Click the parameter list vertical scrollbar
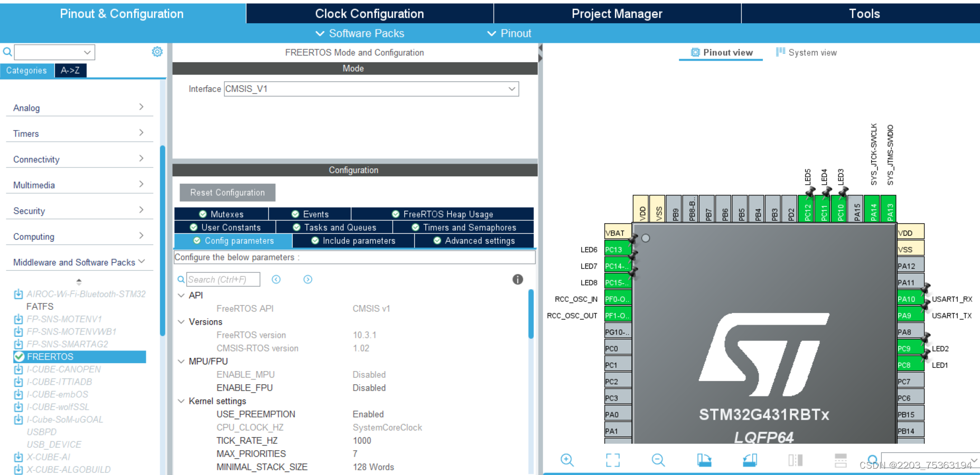The height and width of the screenshot is (475, 980). click(x=531, y=313)
